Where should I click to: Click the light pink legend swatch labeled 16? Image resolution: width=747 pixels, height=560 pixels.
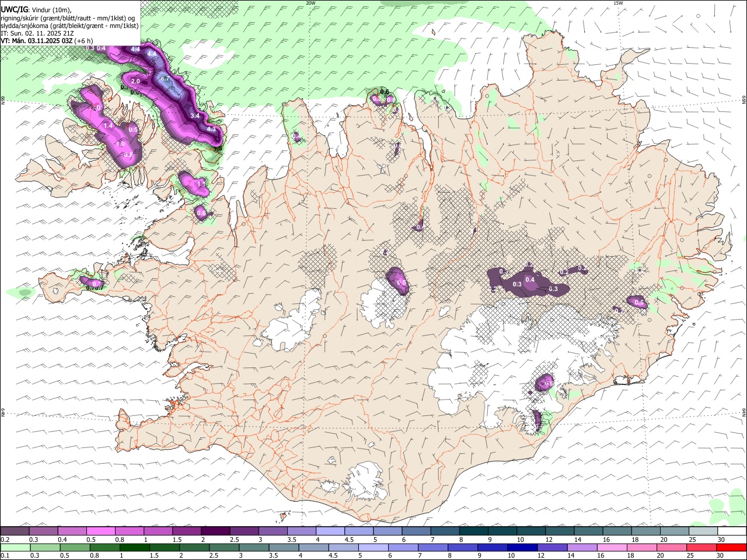point(612,547)
